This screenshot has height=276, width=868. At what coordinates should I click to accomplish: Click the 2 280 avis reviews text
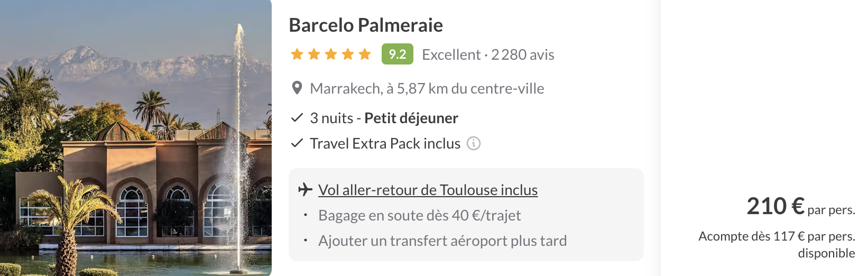coord(522,54)
